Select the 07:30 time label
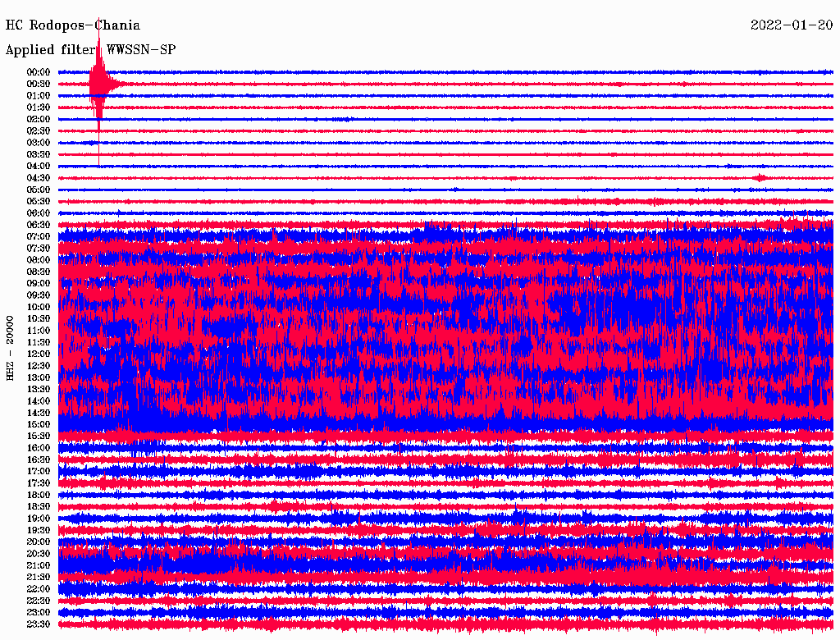 click(x=39, y=248)
